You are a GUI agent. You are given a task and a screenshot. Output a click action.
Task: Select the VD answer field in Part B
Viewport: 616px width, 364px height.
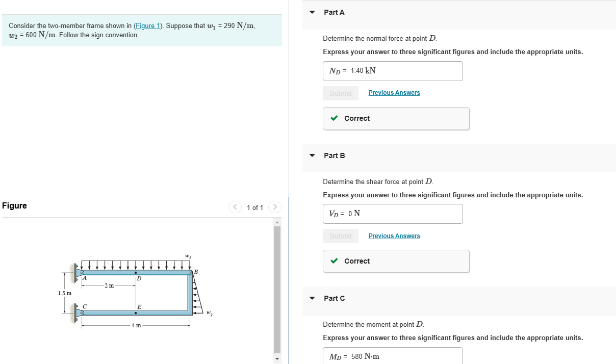[393, 214]
